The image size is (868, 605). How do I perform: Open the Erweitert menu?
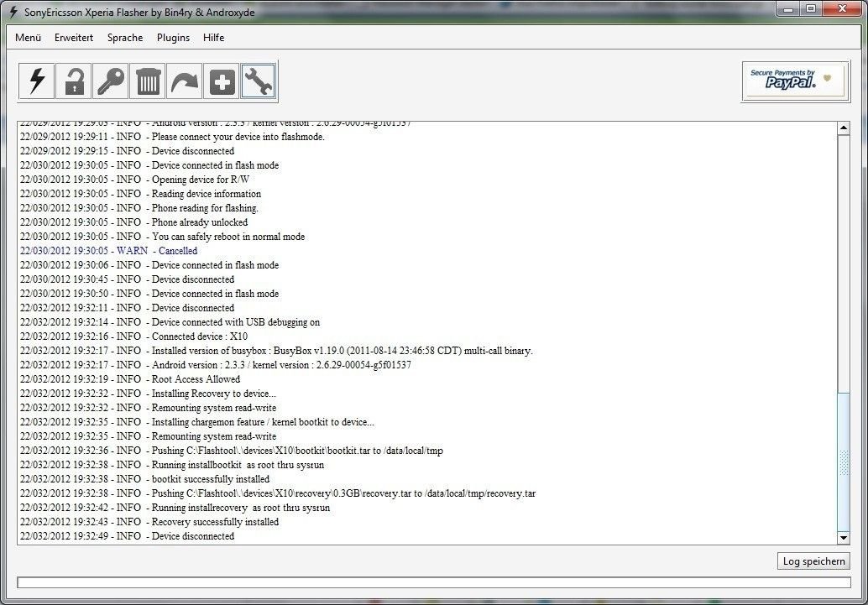(74, 38)
